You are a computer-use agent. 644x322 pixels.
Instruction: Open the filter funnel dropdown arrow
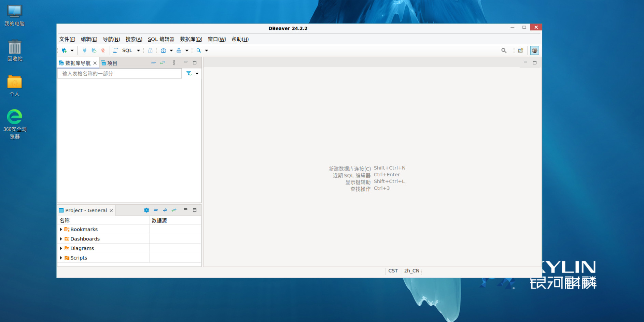pyautogui.click(x=197, y=73)
